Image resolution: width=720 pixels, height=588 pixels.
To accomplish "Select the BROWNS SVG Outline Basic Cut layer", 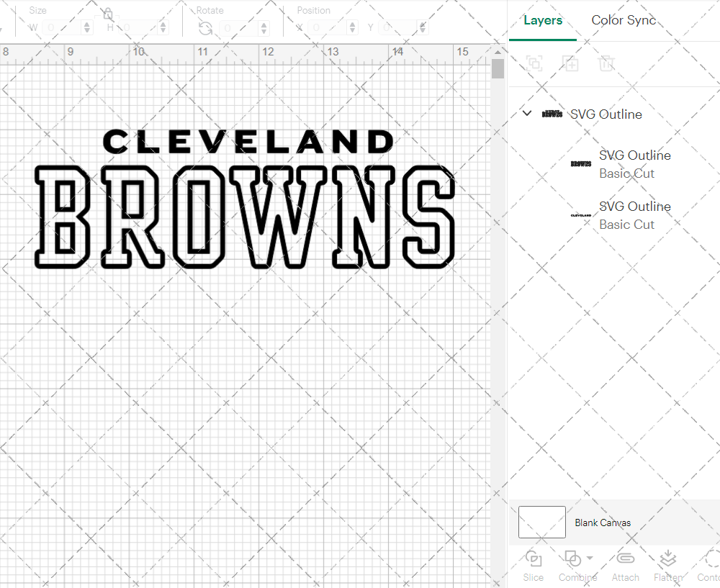I will tap(634, 164).
